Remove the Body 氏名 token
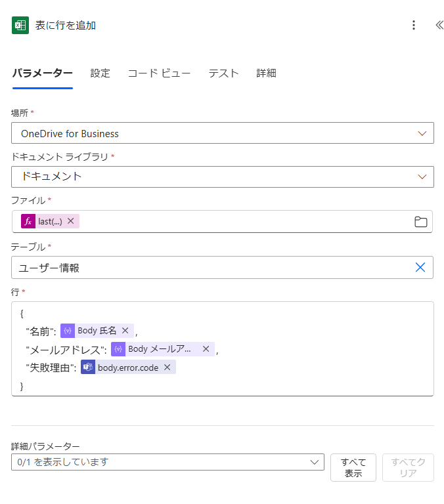444x504 pixels. [x=125, y=331]
